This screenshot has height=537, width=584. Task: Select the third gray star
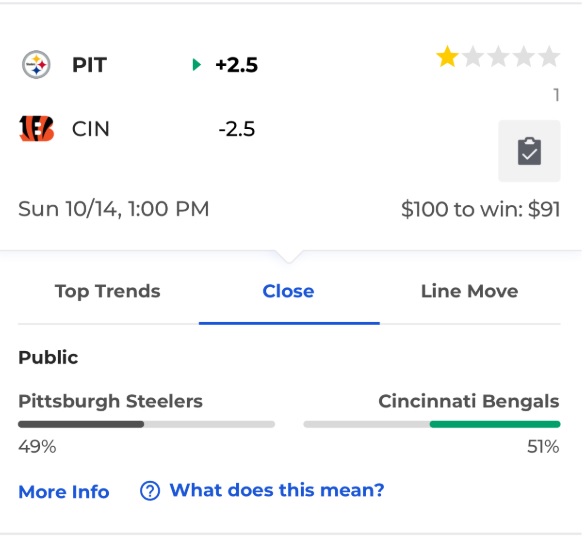point(498,57)
